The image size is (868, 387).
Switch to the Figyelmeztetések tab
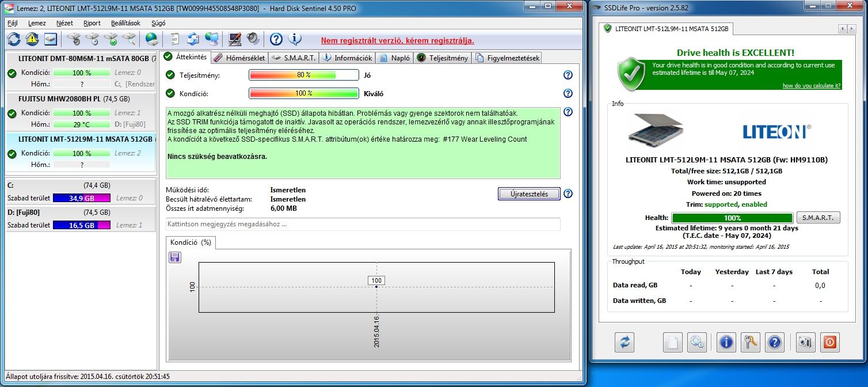(x=507, y=58)
